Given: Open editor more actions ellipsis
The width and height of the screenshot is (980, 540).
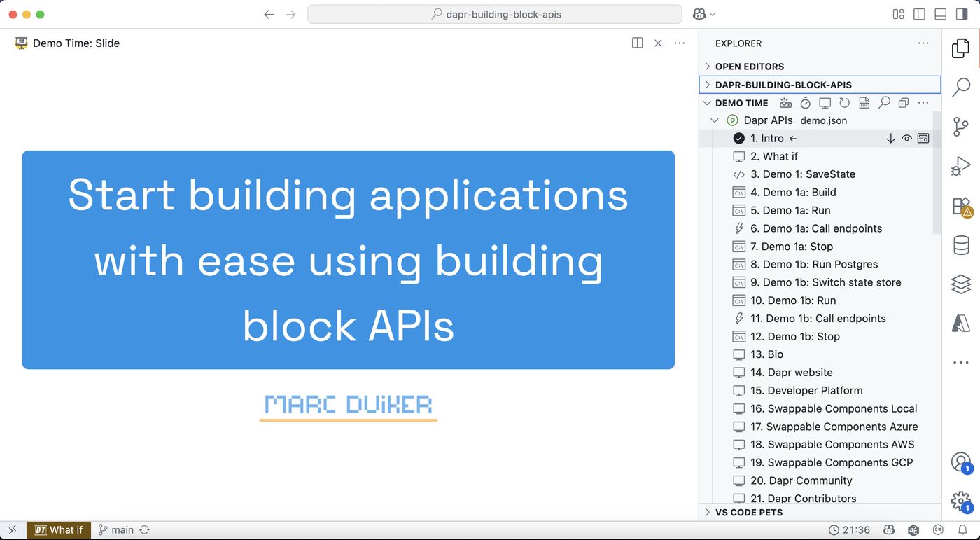Looking at the screenshot, I should click(680, 43).
